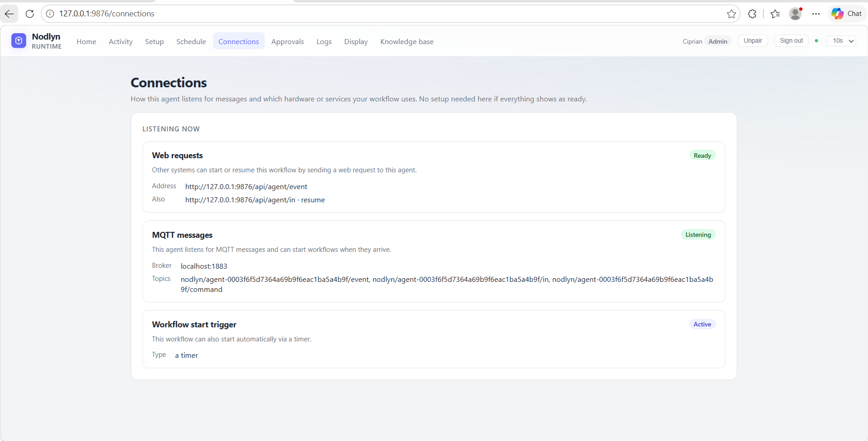The width and height of the screenshot is (868, 441).
Task: Switch to the Display tab
Action: (356, 41)
